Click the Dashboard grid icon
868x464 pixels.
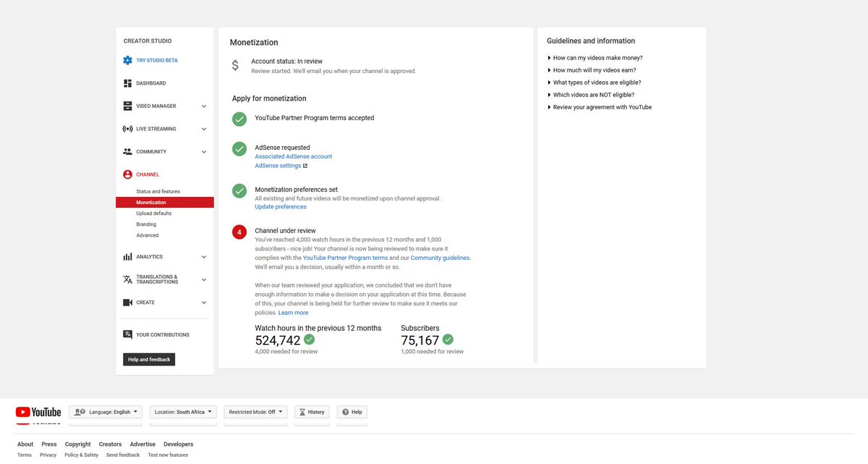[x=127, y=83]
